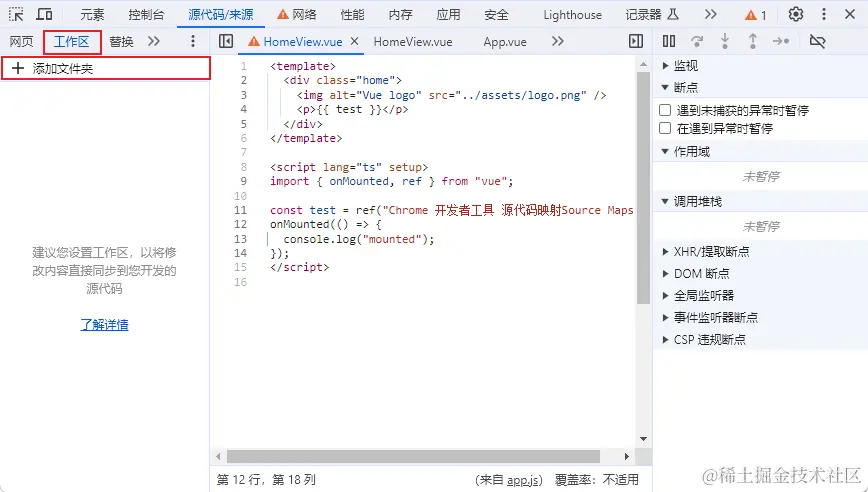Select the 替换 navigator tab
The image size is (868, 492).
(121, 42)
